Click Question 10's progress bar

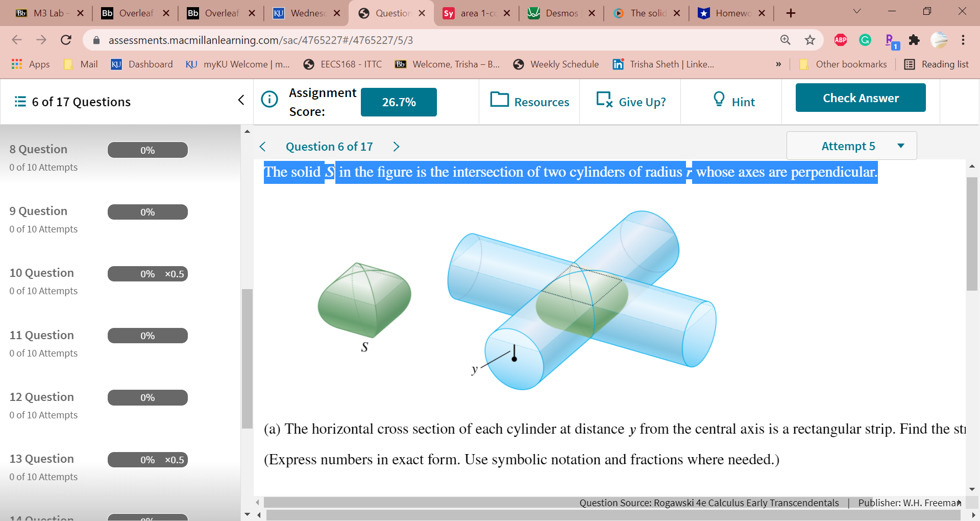[147, 274]
